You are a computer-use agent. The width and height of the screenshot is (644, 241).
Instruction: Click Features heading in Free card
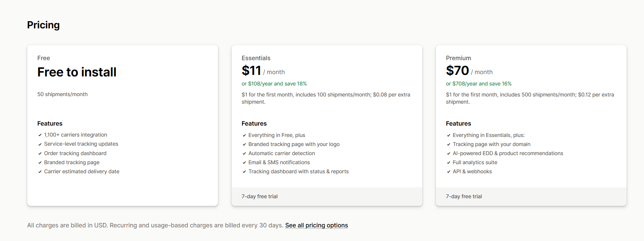coord(50,123)
